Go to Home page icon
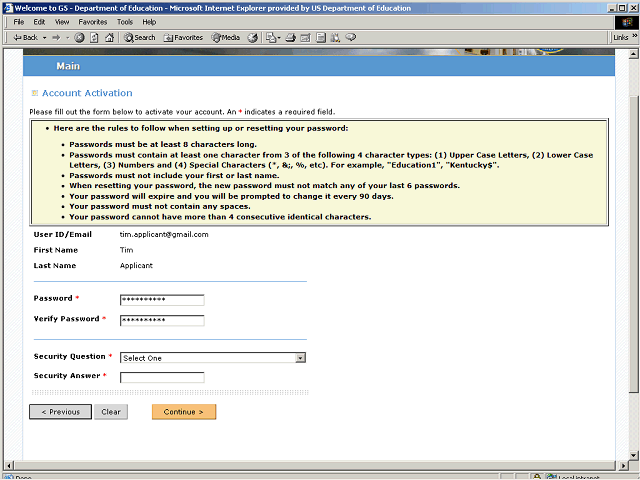The height and width of the screenshot is (480, 640). [109, 38]
